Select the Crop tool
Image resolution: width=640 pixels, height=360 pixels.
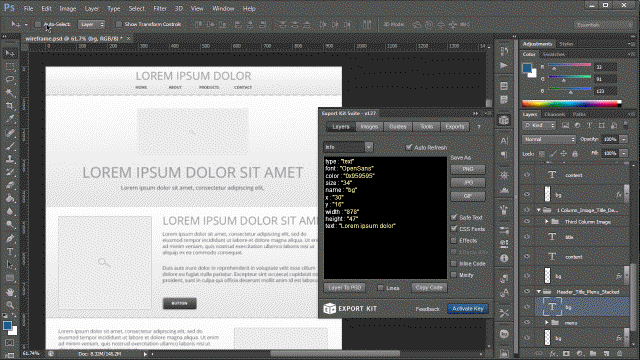[x=10, y=106]
